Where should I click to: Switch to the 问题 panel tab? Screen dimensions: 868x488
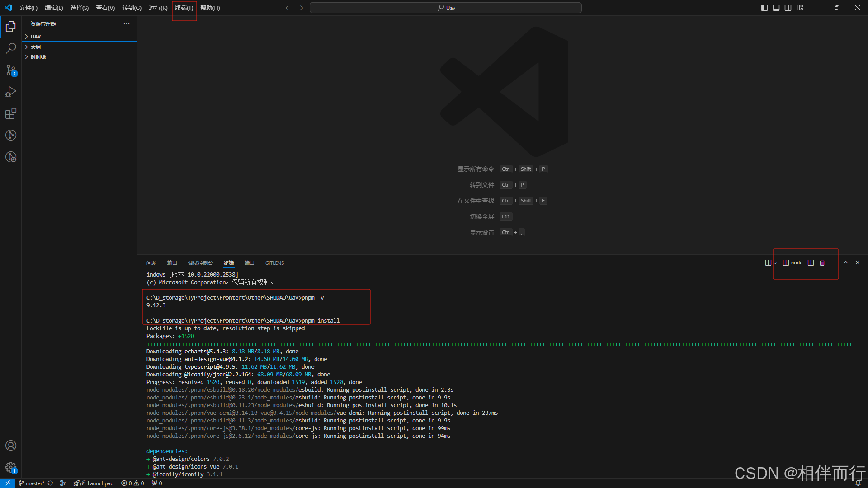pyautogui.click(x=151, y=263)
